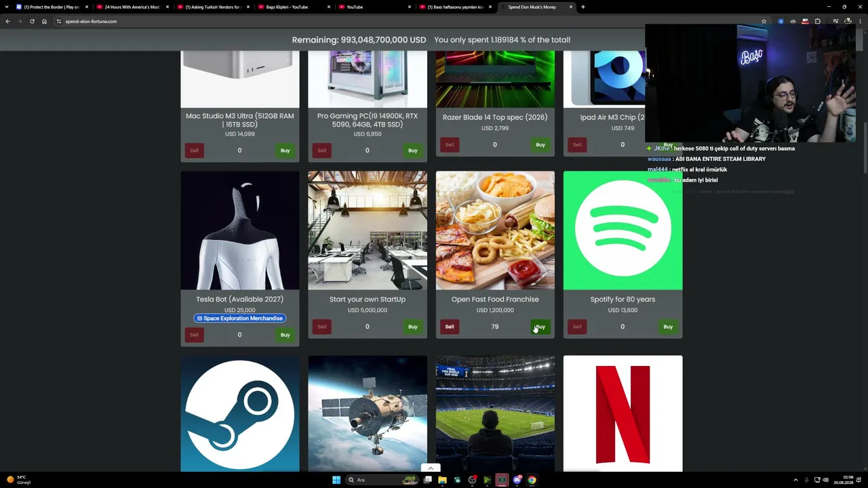Show hidden system tray icons
This screenshot has height=488, width=868.
click(796, 480)
